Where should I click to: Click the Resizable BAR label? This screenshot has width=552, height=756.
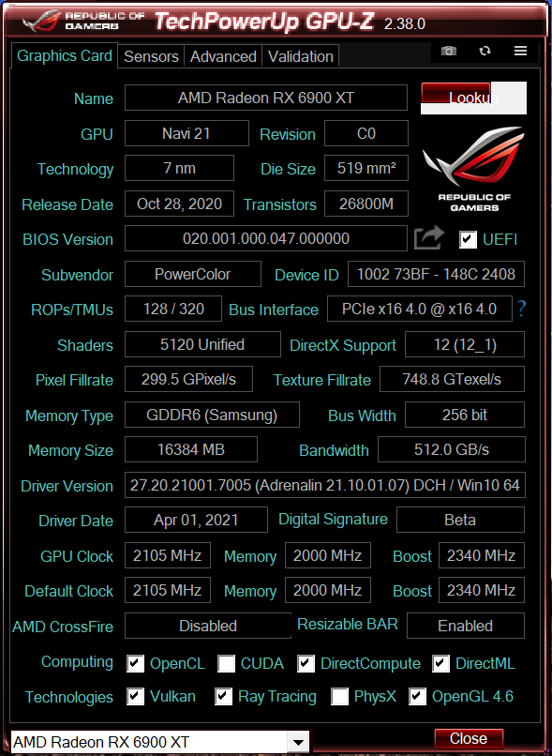pyautogui.click(x=348, y=625)
